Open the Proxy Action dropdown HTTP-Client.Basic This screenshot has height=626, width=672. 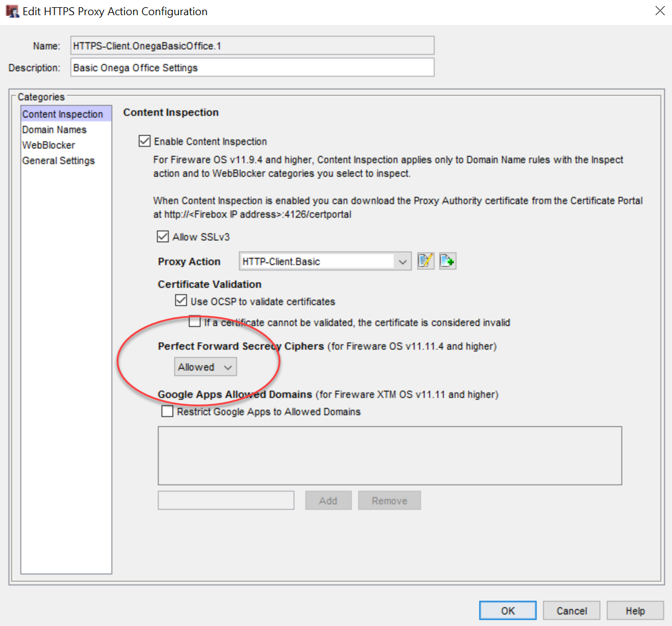[x=325, y=261]
